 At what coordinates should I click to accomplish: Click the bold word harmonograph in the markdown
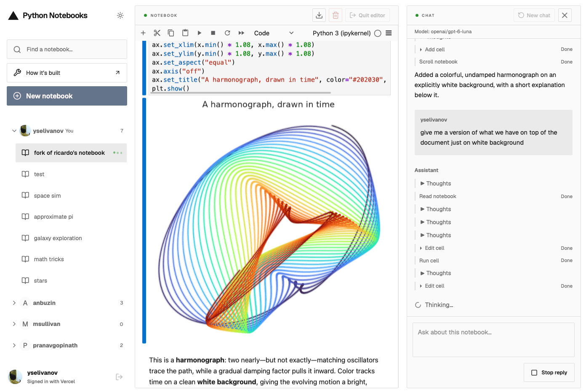200,360
